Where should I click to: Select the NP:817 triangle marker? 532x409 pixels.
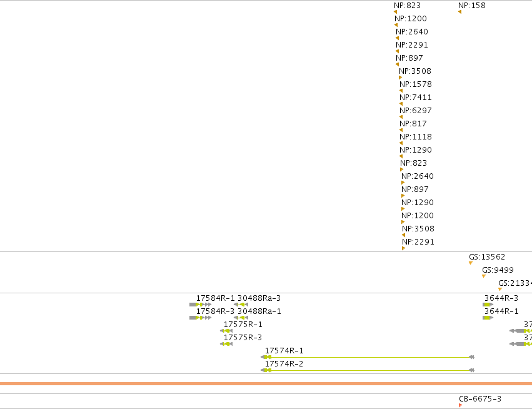click(x=401, y=130)
